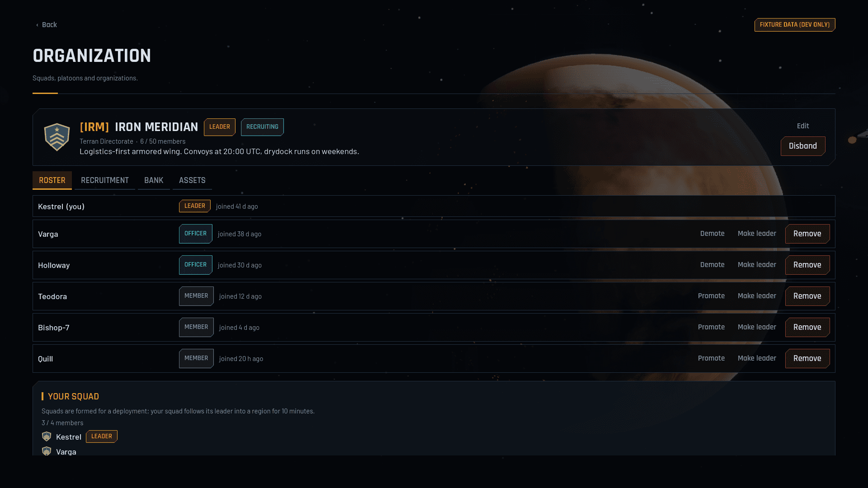Open the Assets tab
The height and width of the screenshot is (488, 868).
[x=192, y=180]
